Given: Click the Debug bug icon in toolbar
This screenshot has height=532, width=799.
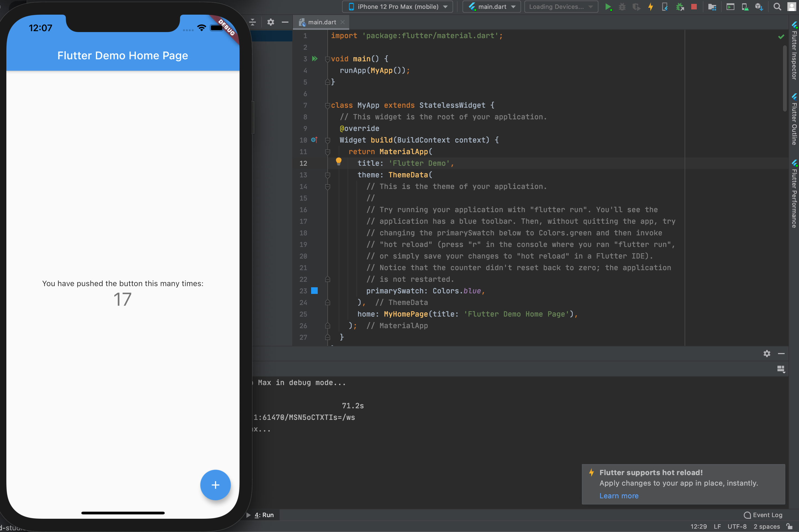Looking at the screenshot, I should click(x=622, y=7).
